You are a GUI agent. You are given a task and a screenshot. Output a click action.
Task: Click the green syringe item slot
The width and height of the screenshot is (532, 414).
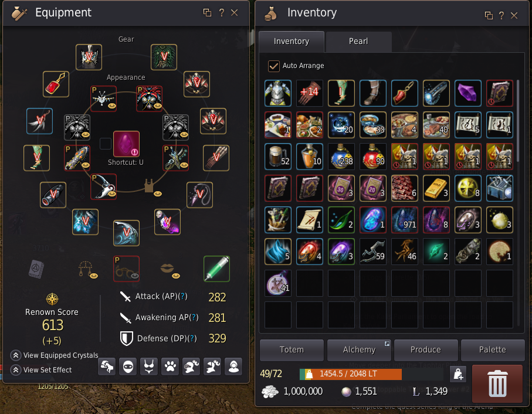[x=217, y=269]
